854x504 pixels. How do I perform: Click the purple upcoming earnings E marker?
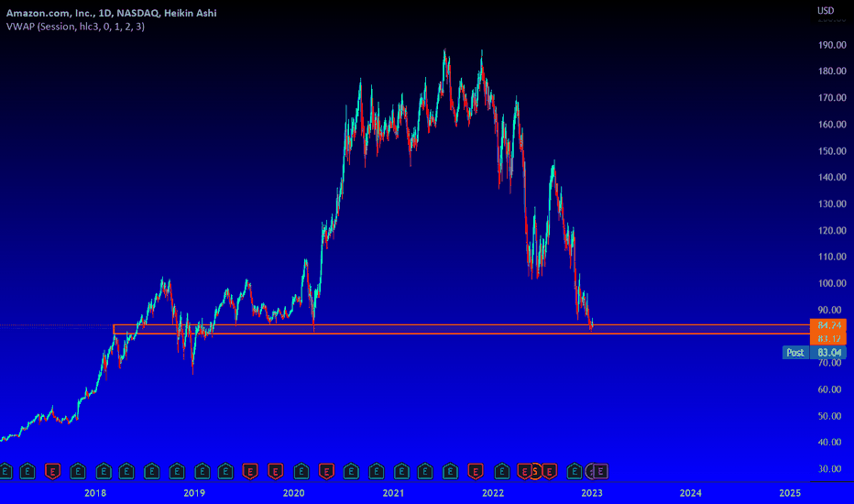[x=600, y=471]
